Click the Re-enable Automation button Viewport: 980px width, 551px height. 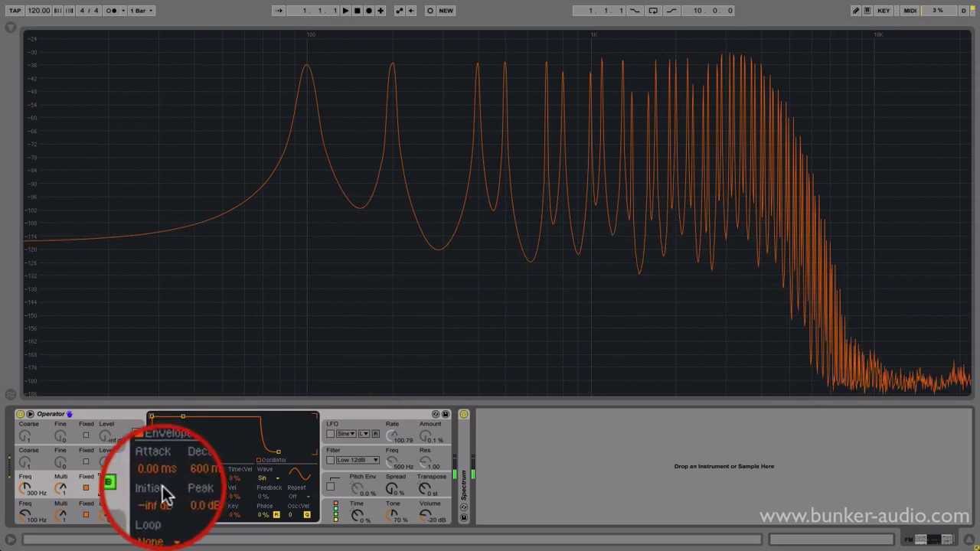pyautogui.click(x=410, y=11)
